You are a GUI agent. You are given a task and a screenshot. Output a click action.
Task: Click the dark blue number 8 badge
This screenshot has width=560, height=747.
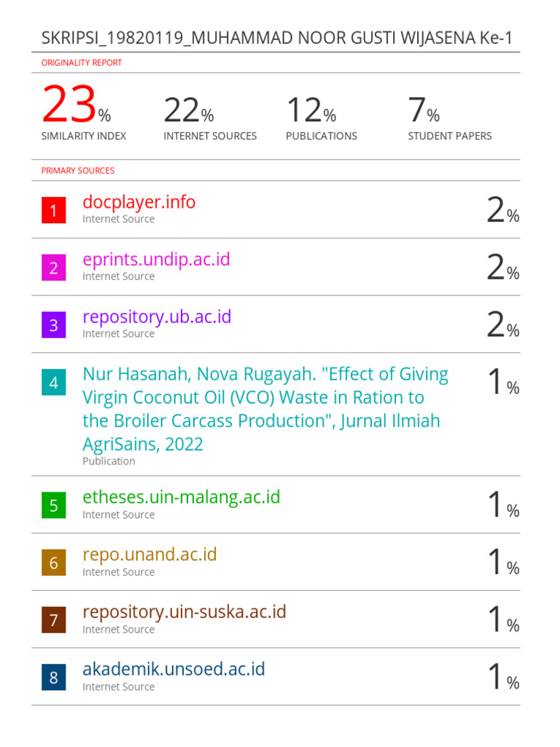(53, 678)
